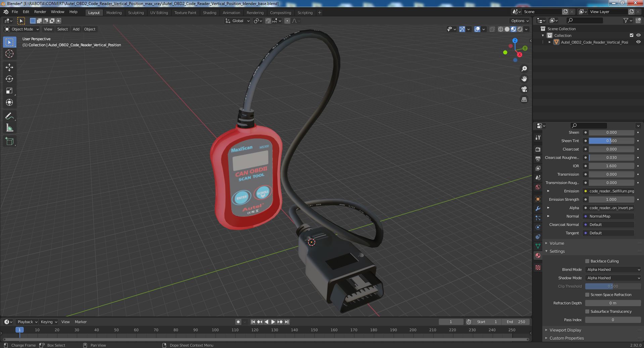
Task: Select the Rotate tool
Action: (x=9, y=79)
